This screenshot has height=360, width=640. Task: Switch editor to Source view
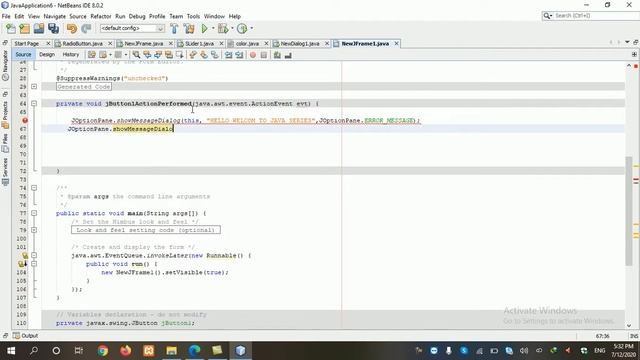23,55
